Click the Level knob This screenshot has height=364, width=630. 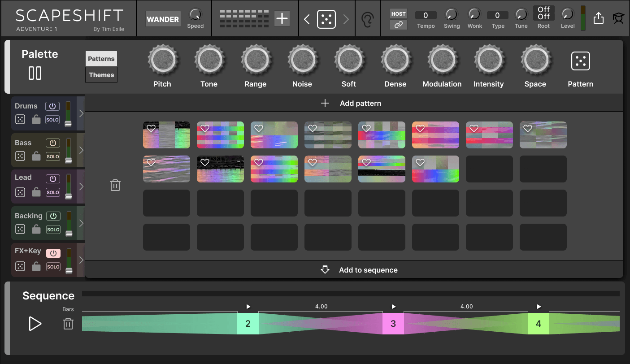pos(567,14)
